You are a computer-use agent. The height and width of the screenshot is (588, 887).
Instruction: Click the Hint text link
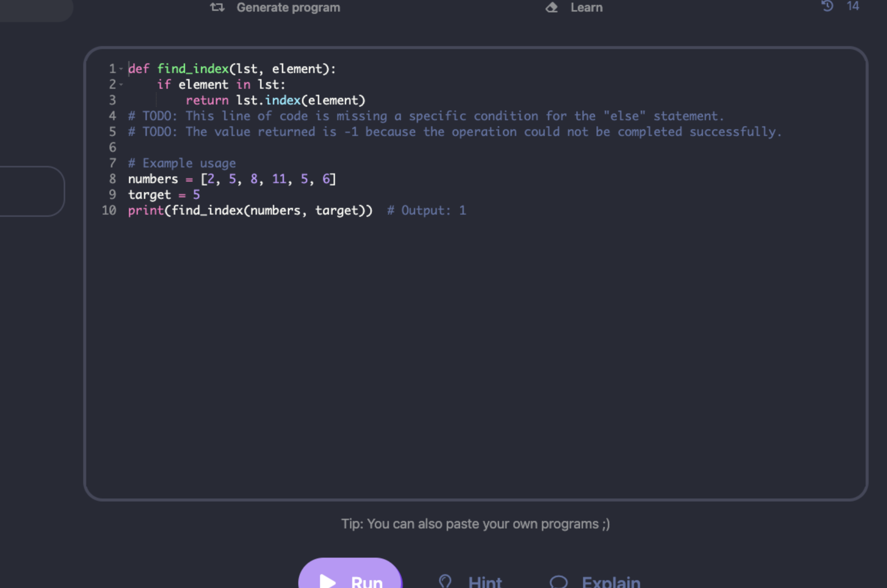point(485,582)
